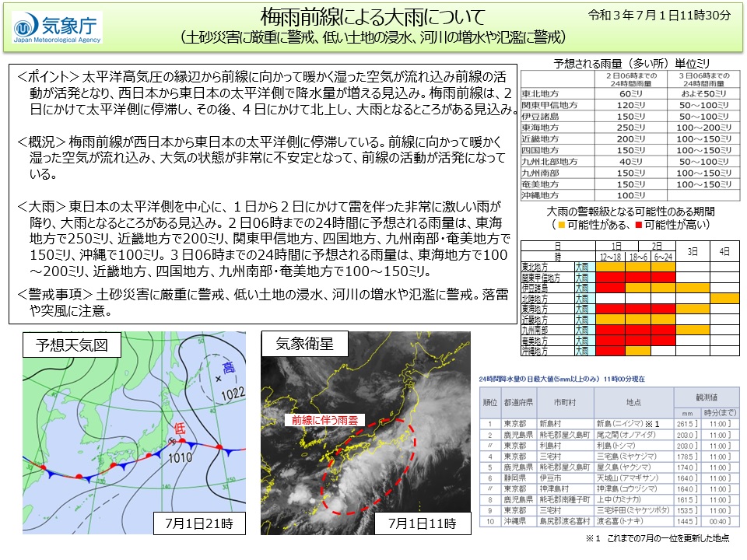Select 尾之間(オノアイダ) in ranking table
747x560 pixels.
pyautogui.click(x=626, y=435)
